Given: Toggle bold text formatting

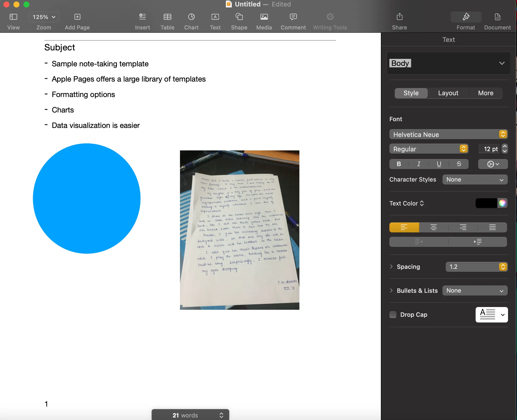Looking at the screenshot, I should point(399,164).
